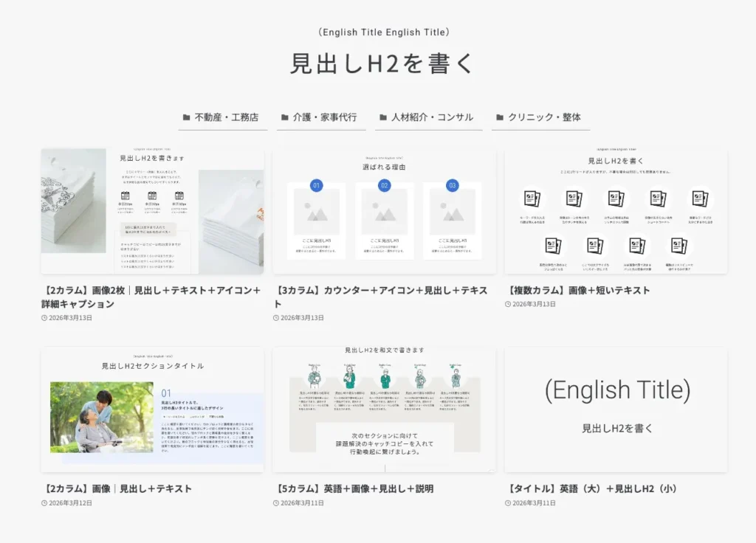
Task: Click the clock icon under the 【5カラム】 post
Action: pos(277,502)
